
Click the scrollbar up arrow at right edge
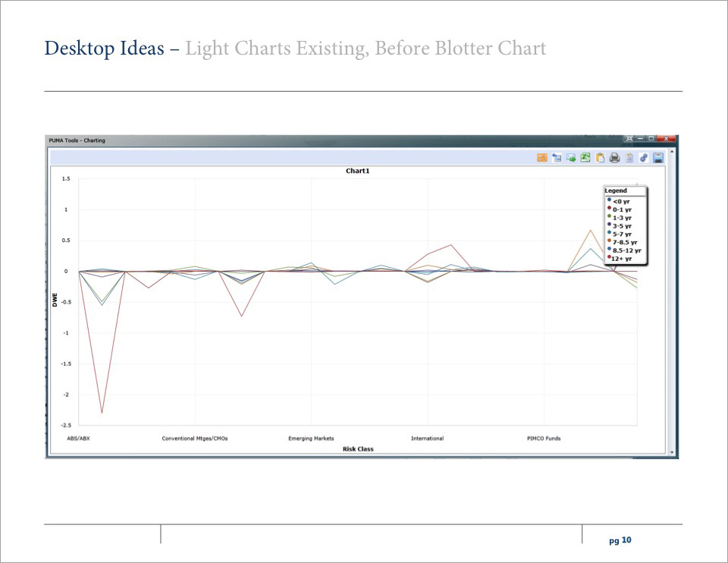pyautogui.click(x=671, y=152)
